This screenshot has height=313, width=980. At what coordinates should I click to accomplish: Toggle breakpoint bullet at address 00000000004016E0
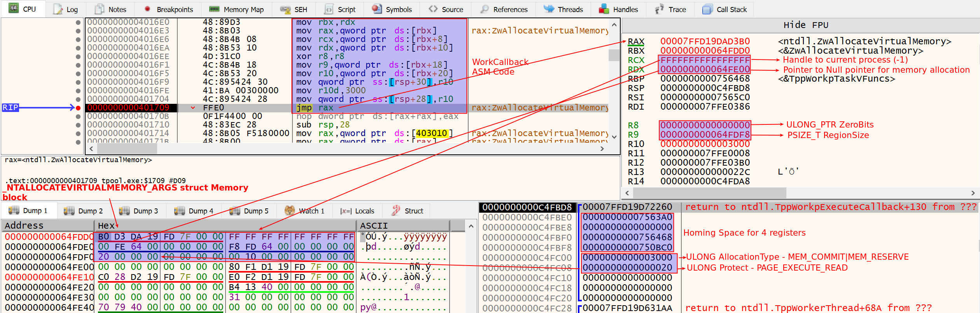click(78, 23)
